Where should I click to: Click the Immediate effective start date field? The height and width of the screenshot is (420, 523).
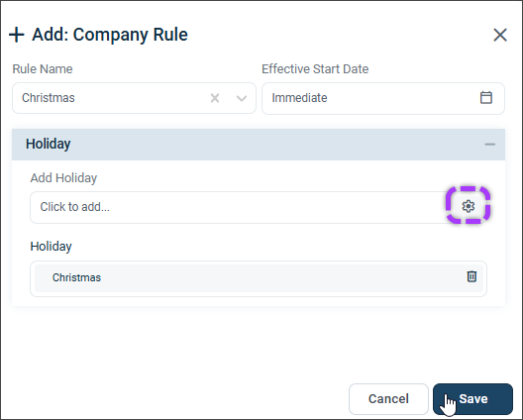[383, 98]
